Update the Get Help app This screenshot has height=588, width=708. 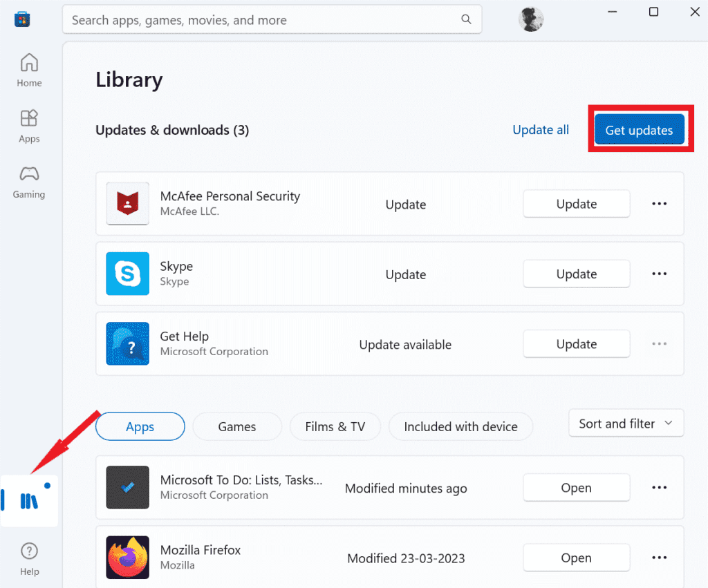click(x=577, y=344)
